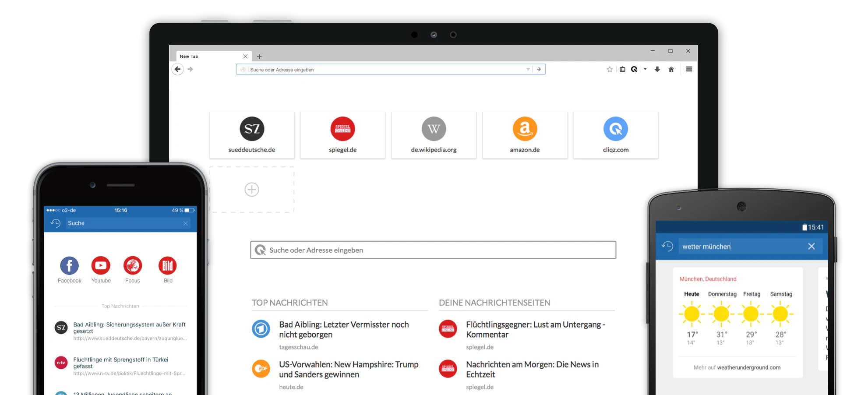This screenshot has height=395, width=868.
Task: Click Spiegel logo beside Nachrichten am Morgen
Action: point(448,369)
